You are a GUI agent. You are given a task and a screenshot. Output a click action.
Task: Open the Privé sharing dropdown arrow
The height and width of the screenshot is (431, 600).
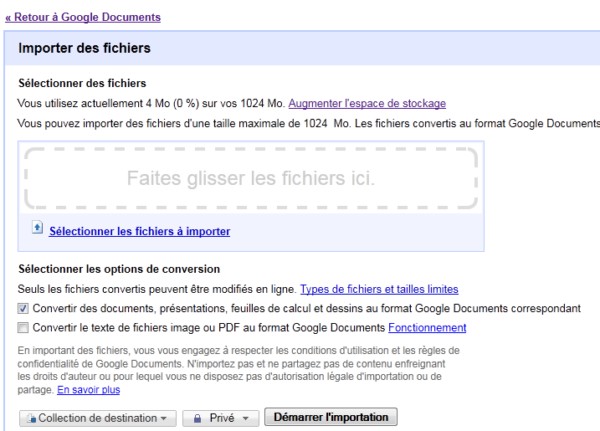245,417
